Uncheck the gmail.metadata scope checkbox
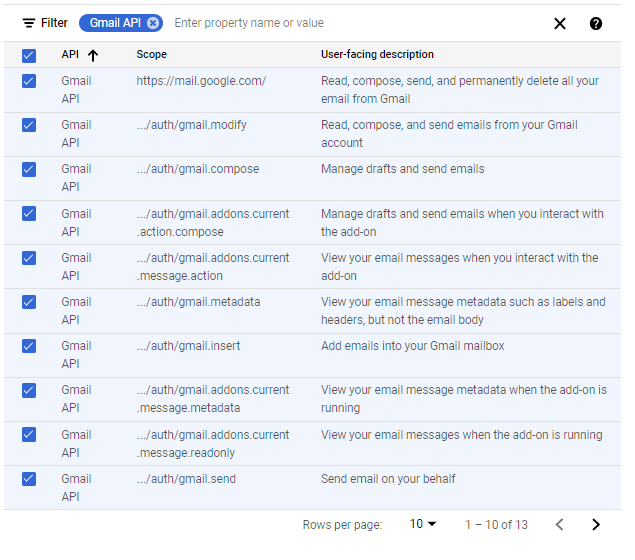The width and height of the screenshot is (635, 560). point(29,302)
